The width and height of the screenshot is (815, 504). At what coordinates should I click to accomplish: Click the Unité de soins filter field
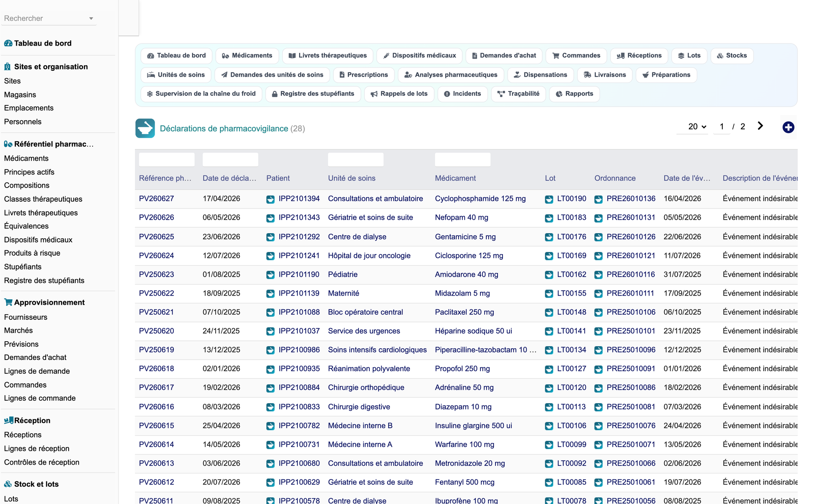coord(356,159)
